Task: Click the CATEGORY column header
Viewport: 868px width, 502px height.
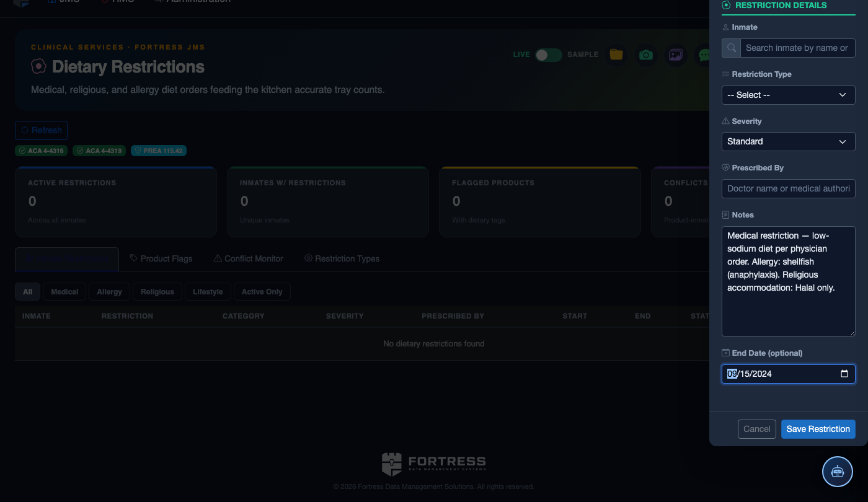Action: pyautogui.click(x=244, y=316)
